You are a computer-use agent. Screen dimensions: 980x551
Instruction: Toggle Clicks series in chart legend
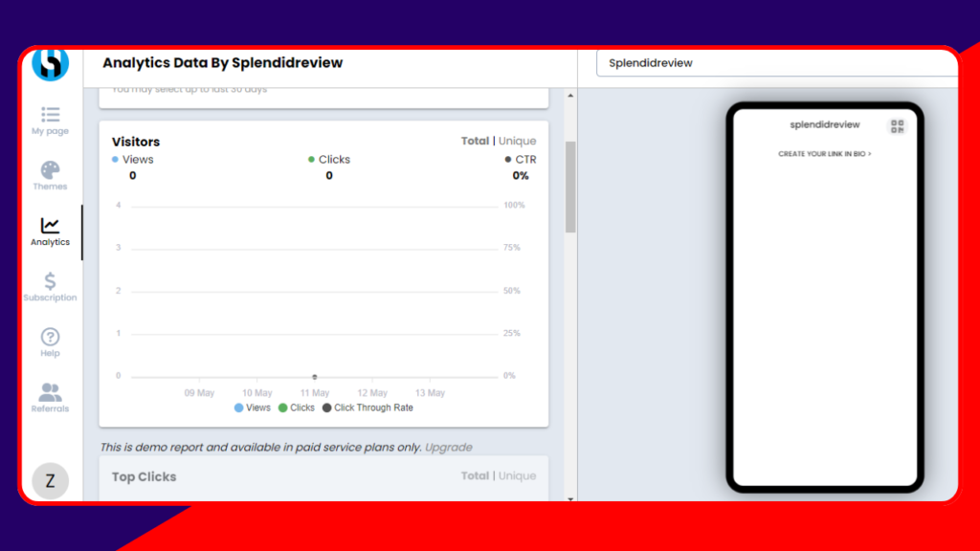297,408
